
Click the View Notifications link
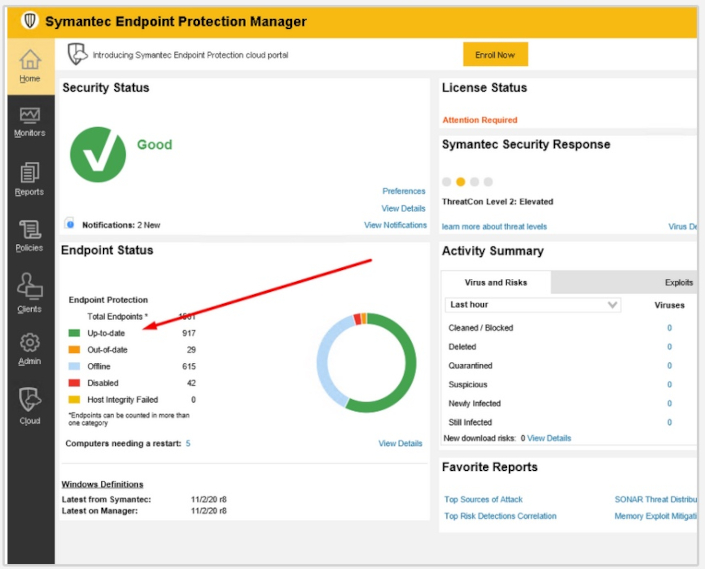(x=395, y=225)
